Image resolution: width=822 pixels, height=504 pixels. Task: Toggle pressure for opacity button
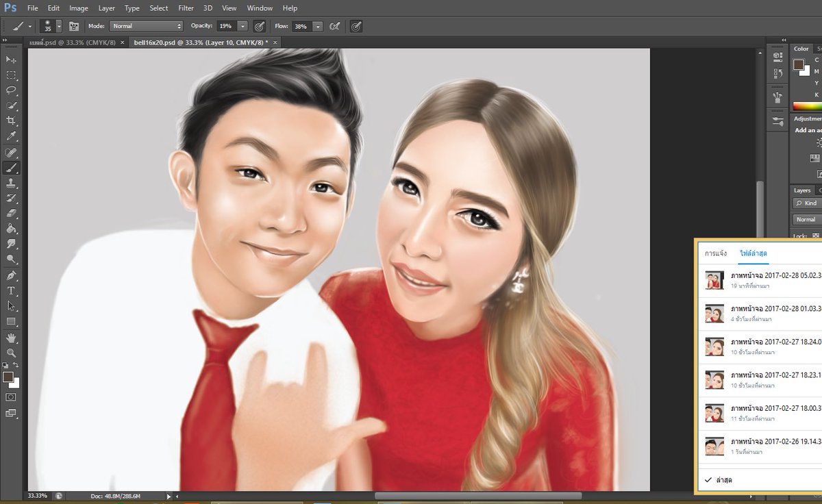click(260, 26)
